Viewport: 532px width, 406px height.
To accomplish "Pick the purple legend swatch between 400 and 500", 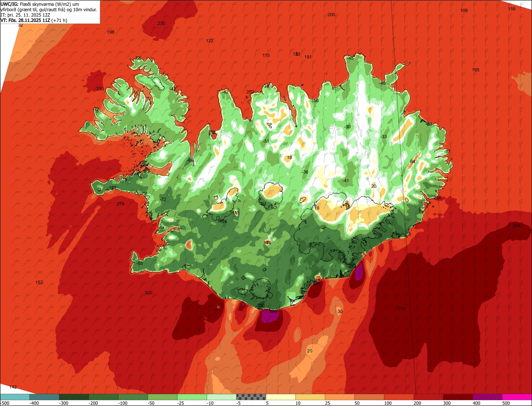I will click(487, 397).
